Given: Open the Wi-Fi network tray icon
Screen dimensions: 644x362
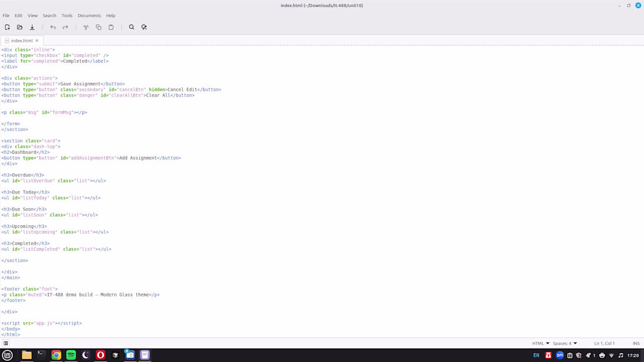Looking at the screenshot, I should click(612, 356).
